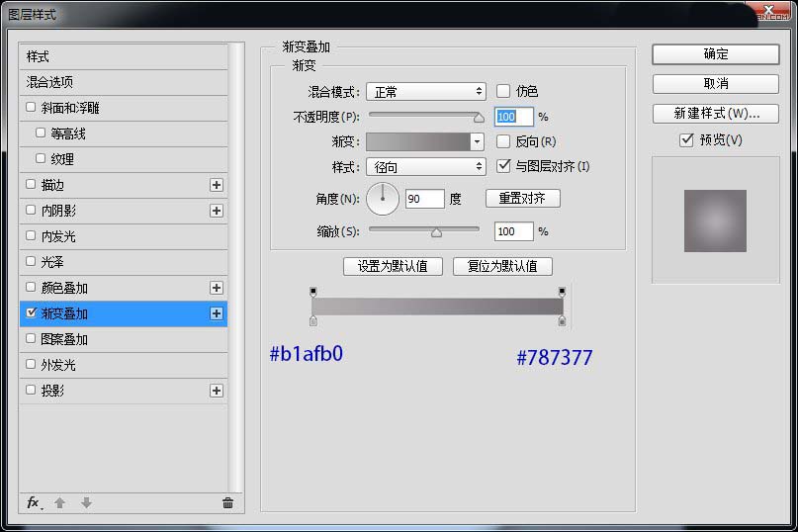The height and width of the screenshot is (532, 798).
Task: Click the plus icon beside 描边
Action: click(x=217, y=185)
